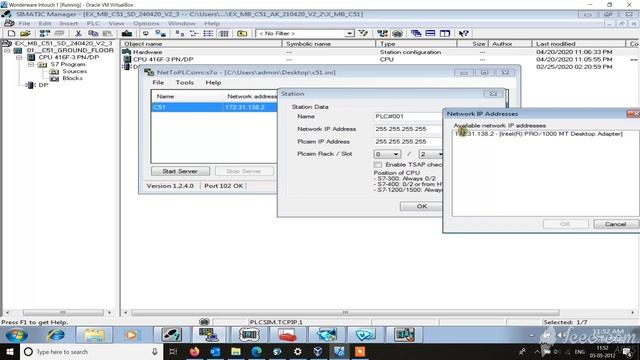This screenshot has width=640, height=360.
Task: Click the Accessible Nodes toolbar icon
Action: 44,33
